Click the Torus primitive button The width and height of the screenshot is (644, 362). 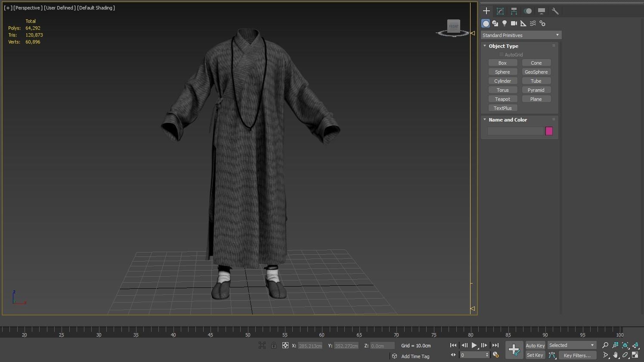click(x=502, y=90)
